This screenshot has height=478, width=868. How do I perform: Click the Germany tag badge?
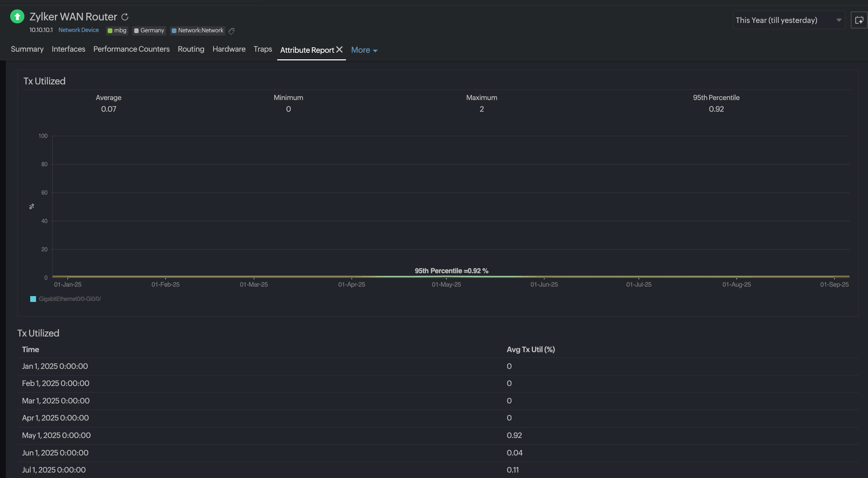tap(149, 31)
